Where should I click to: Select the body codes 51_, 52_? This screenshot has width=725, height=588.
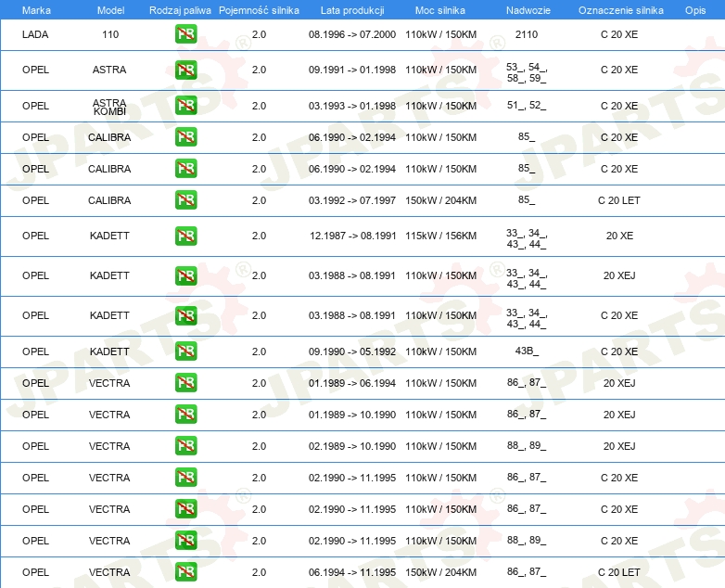tap(527, 105)
